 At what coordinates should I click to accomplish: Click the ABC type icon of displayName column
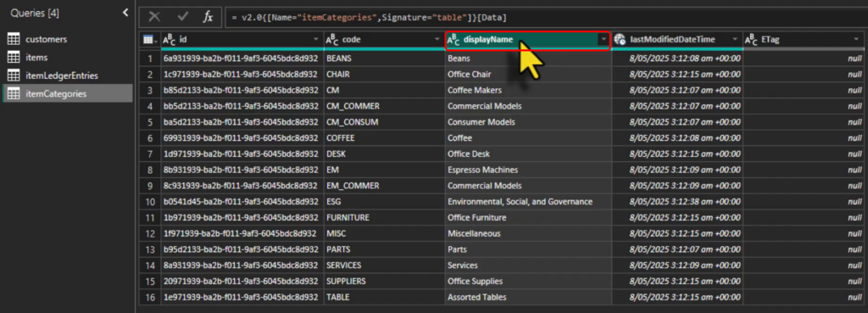point(453,40)
